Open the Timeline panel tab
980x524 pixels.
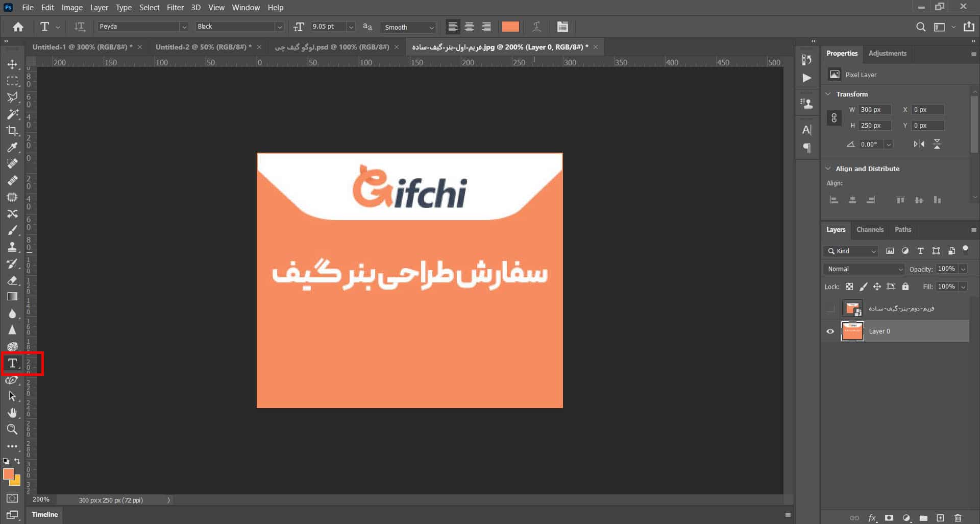click(x=45, y=514)
